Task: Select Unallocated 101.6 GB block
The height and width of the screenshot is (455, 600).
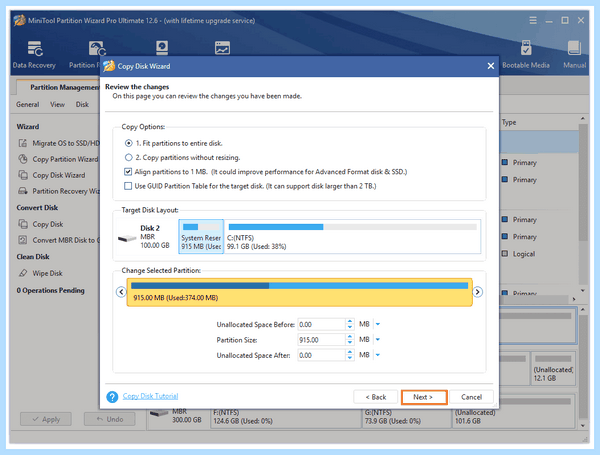Action: [x=514, y=413]
